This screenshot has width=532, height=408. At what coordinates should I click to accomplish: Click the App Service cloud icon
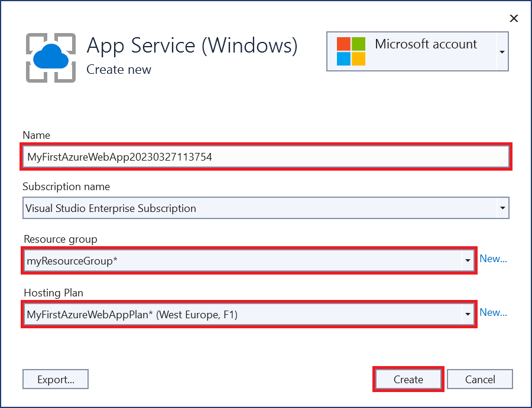coord(51,57)
